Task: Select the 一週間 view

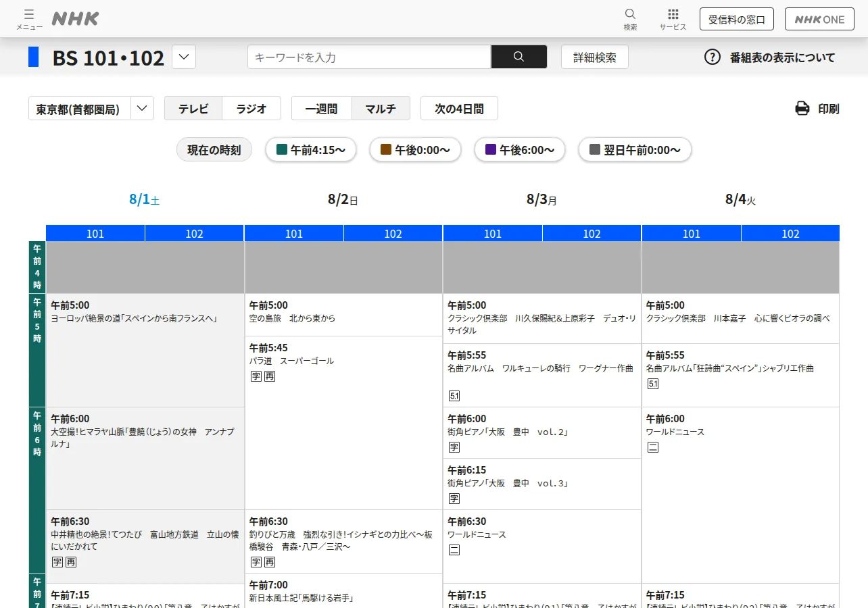Action: 321,108
